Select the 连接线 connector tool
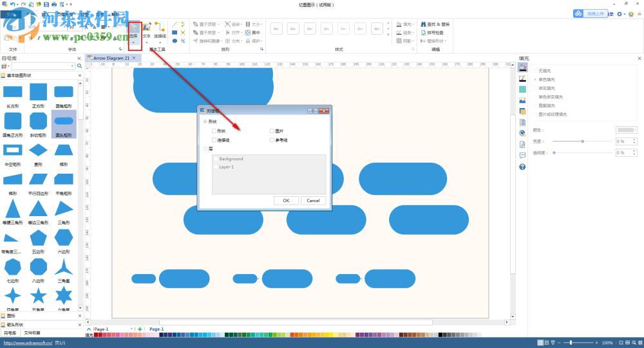The height and width of the screenshot is (348, 644). pyautogui.click(x=160, y=32)
